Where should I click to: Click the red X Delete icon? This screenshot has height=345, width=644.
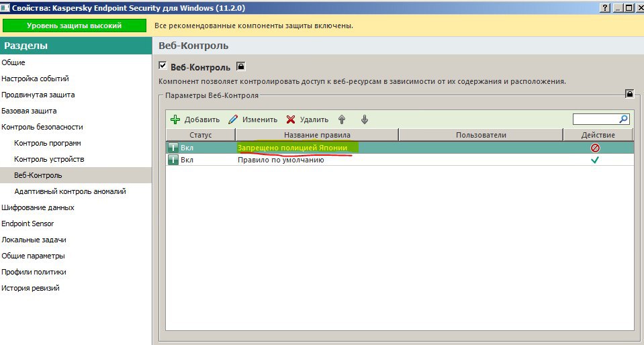[291, 119]
